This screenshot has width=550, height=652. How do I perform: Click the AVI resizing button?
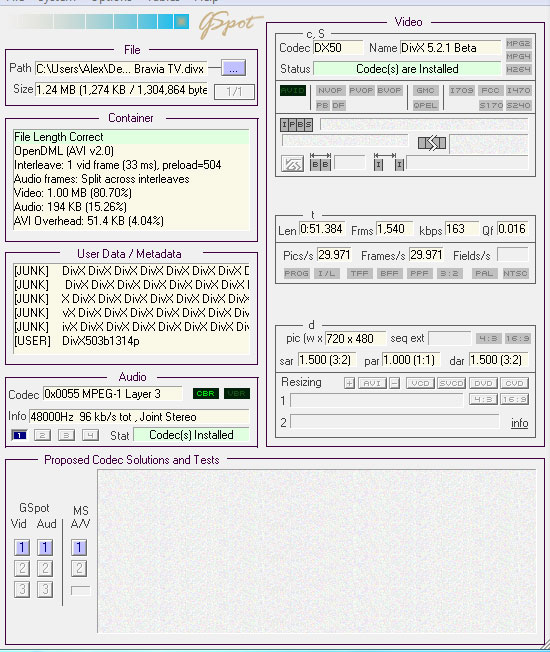pyautogui.click(x=372, y=383)
